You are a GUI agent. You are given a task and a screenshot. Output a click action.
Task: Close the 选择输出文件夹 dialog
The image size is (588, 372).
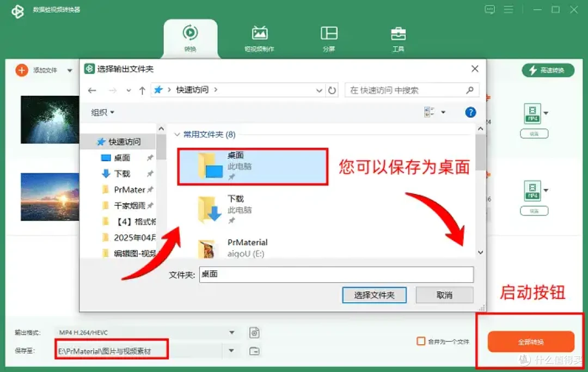point(475,69)
